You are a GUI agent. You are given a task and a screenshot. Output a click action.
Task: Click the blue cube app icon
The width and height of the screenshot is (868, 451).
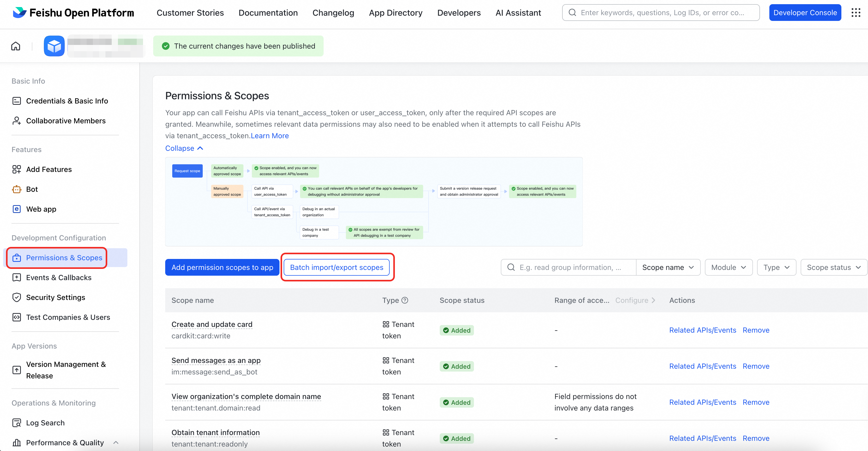coord(54,46)
